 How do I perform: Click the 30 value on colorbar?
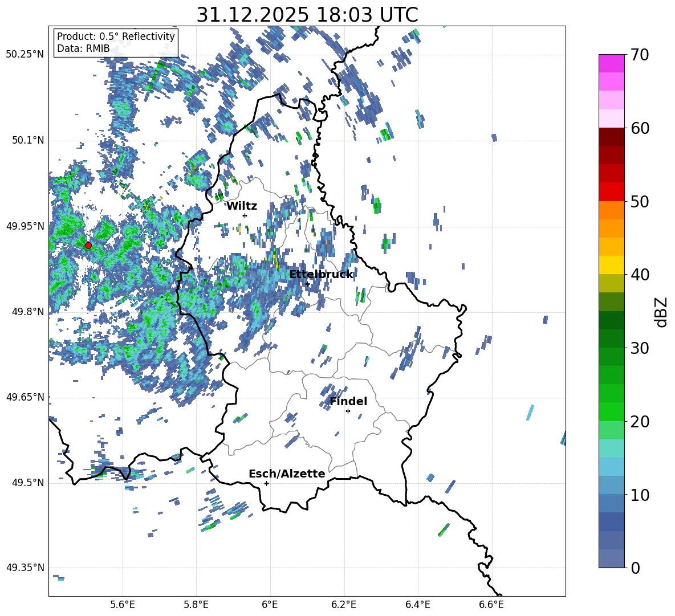640,348
